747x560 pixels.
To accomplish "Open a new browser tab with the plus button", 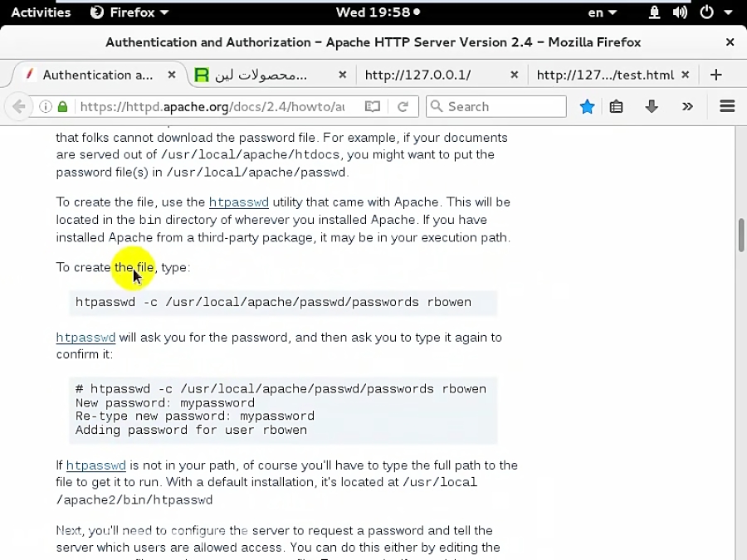I will (715, 74).
